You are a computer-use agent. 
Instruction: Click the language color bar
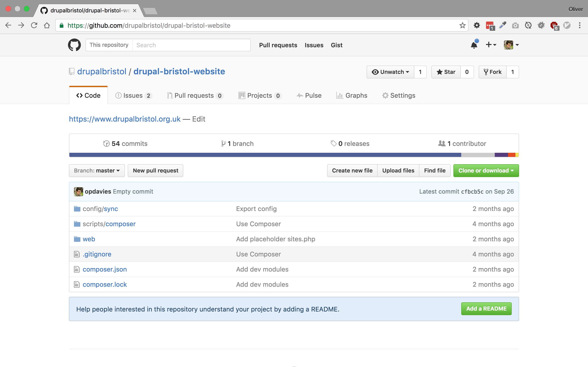(x=265, y=155)
